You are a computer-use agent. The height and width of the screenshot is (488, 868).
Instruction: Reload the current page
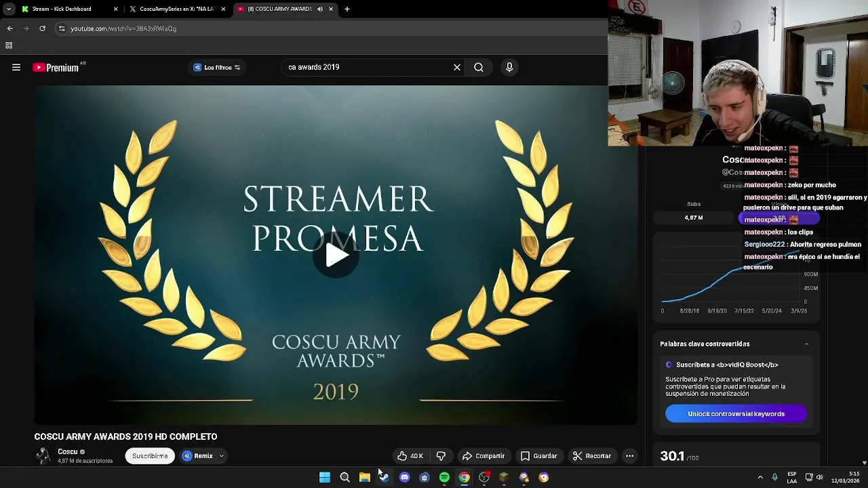coord(42,28)
